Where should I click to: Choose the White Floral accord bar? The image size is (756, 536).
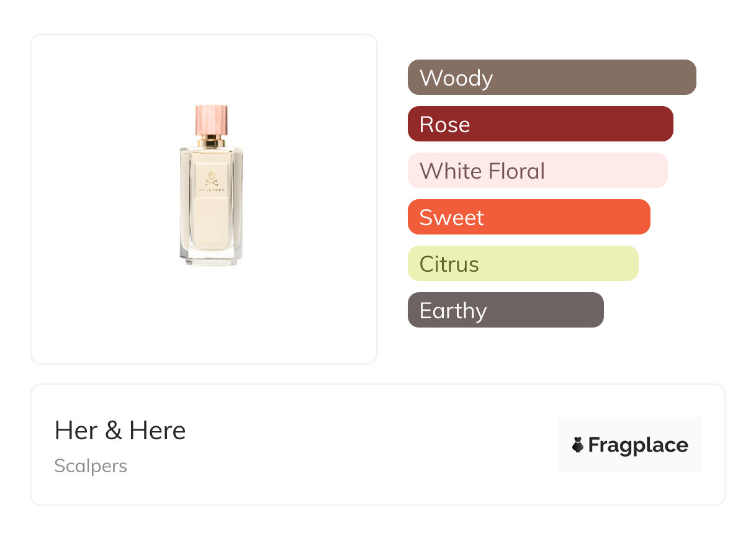537,171
